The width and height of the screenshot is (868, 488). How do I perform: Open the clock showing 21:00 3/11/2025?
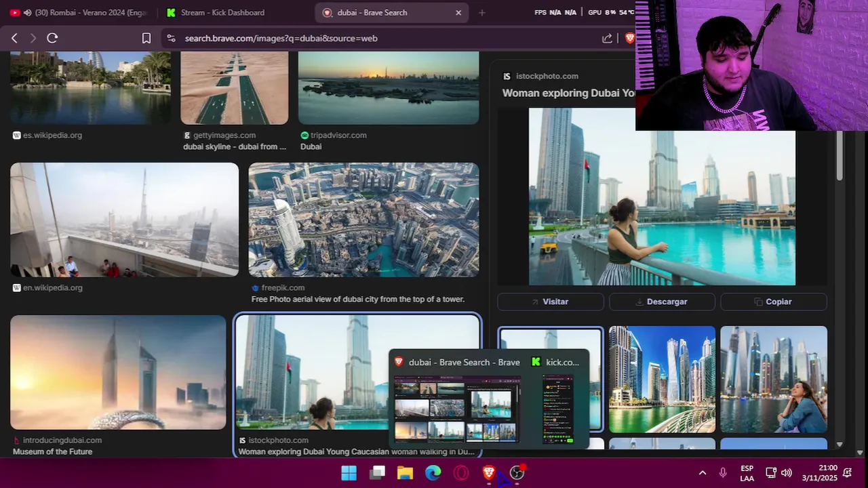click(819, 473)
